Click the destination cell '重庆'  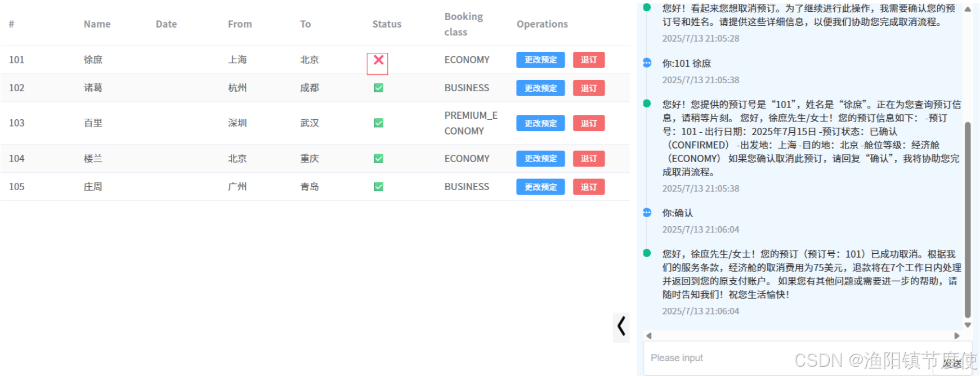point(309,159)
